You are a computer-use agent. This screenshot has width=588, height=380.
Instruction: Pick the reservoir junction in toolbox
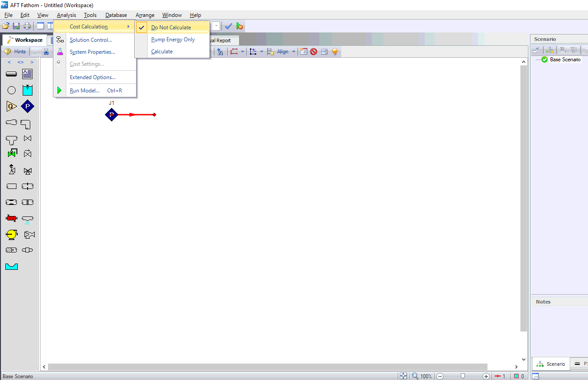[x=28, y=90]
